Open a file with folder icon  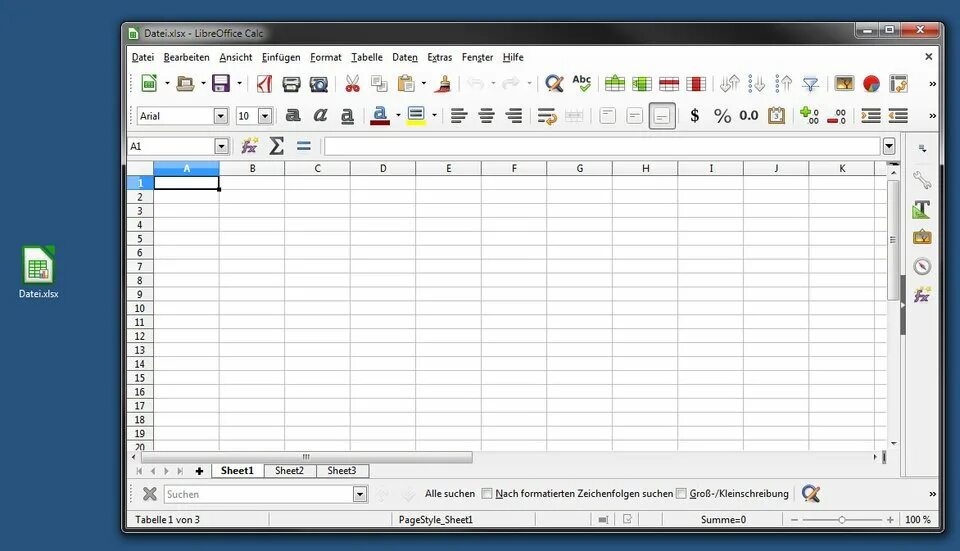185,83
